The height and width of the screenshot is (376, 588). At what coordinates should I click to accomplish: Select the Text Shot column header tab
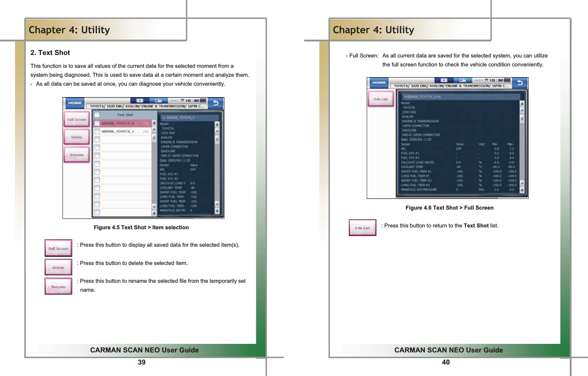click(x=124, y=114)
